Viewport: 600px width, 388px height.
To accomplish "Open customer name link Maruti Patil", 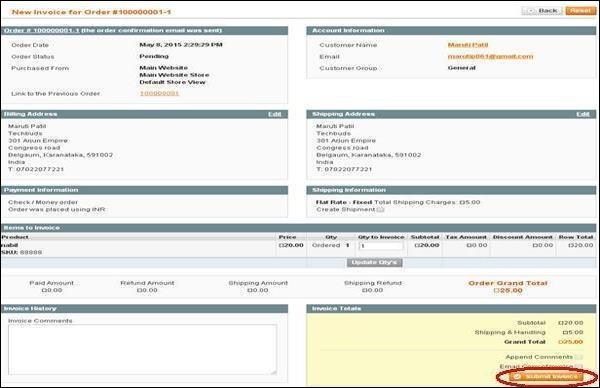I will [x=468, y=45].
